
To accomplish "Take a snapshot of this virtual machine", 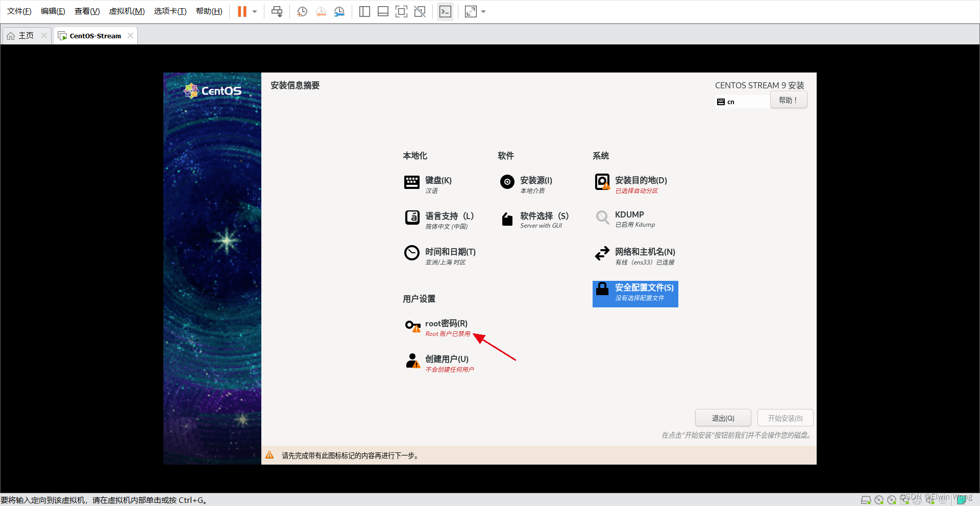I will (302, 11).
